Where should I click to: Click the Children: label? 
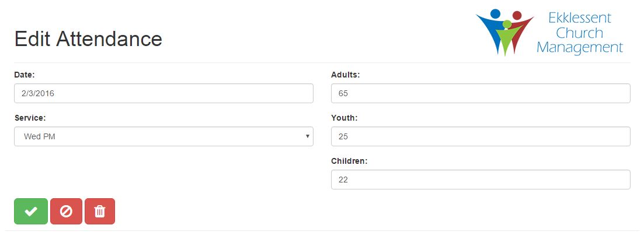click(x=349, y=161)
